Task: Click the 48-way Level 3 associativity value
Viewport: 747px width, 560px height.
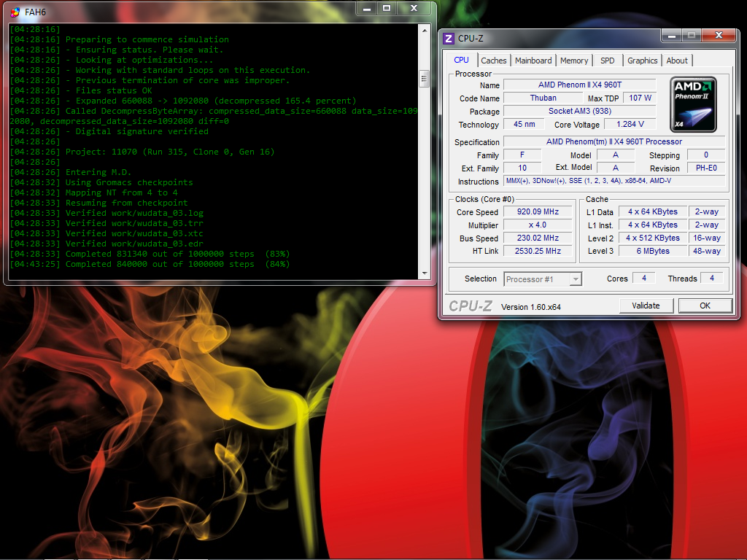Action: 706,251
